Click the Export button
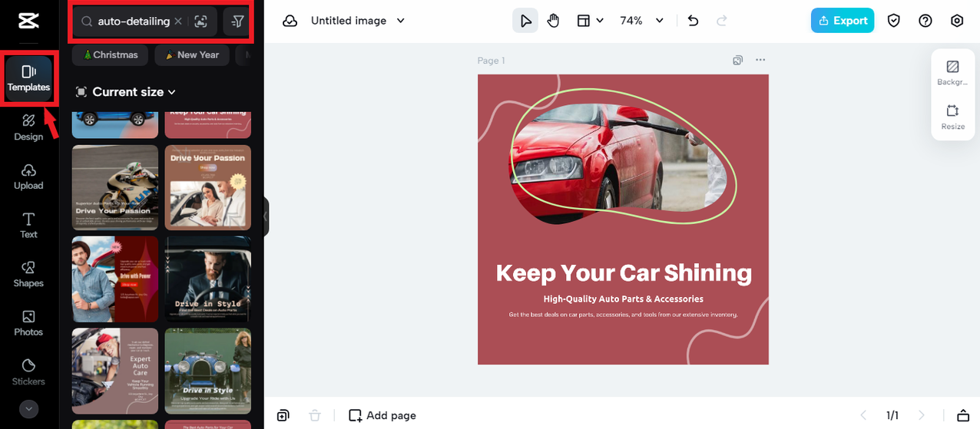 point(843,21)
